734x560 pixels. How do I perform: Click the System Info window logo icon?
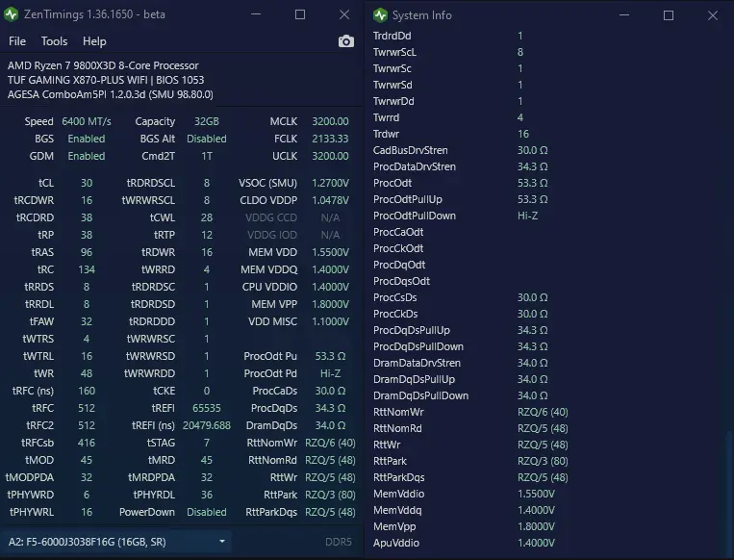[381, 15]
